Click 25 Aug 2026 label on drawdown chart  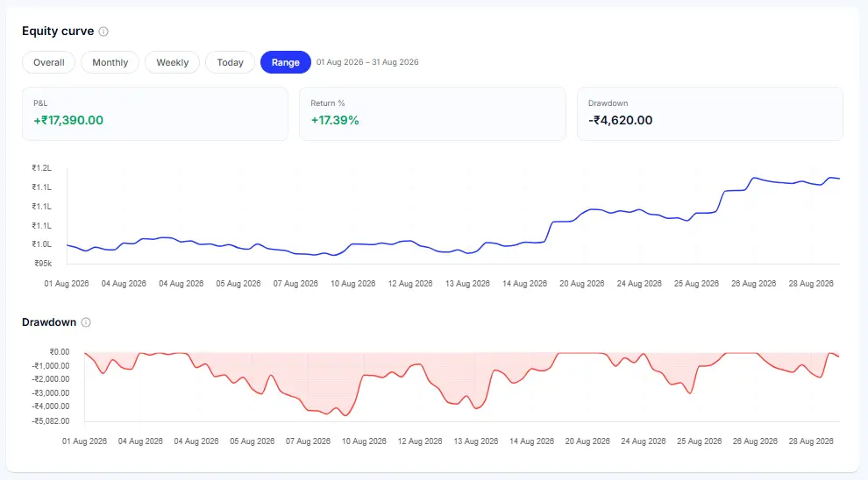tap(699, 441)
